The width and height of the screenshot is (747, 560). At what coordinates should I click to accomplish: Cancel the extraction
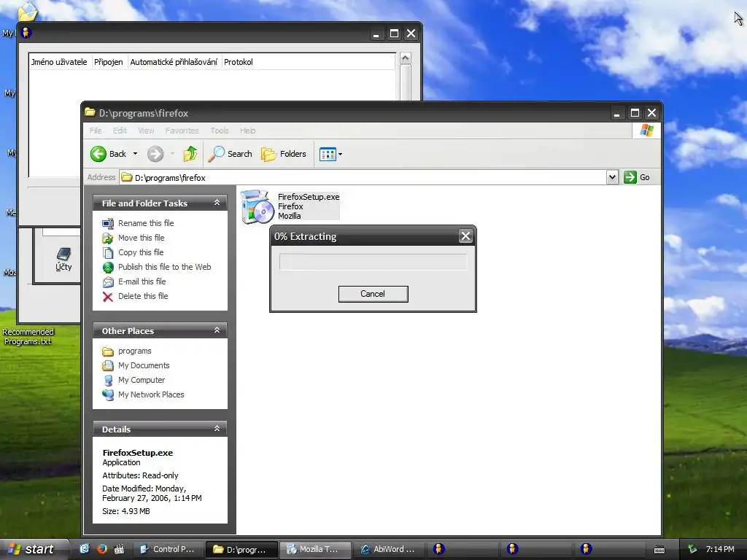pyautogui.click(x=373, y=294)
